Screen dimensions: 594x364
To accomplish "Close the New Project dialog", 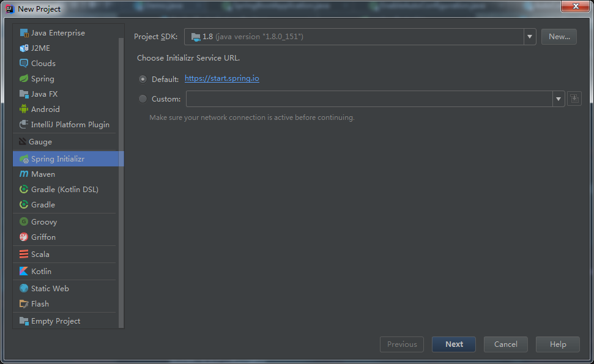I will click(x=576, y=6).
